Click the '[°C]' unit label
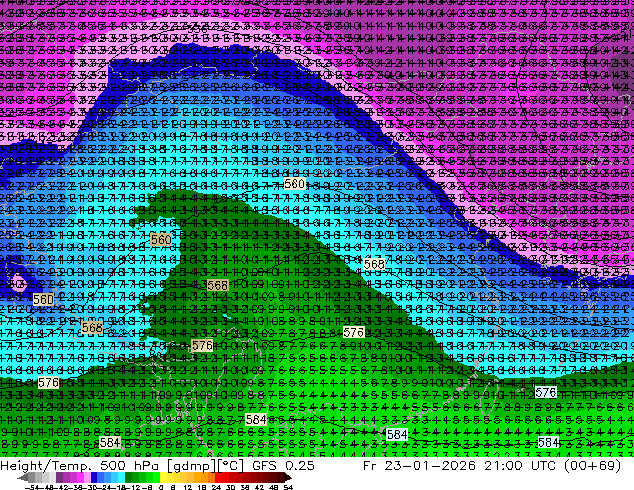 click(230, 466)
